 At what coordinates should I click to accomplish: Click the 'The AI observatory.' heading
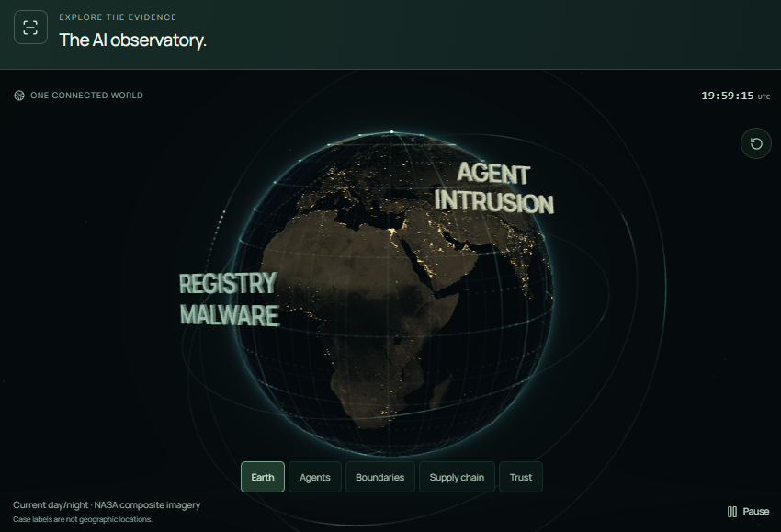click(x=132, y=40)
